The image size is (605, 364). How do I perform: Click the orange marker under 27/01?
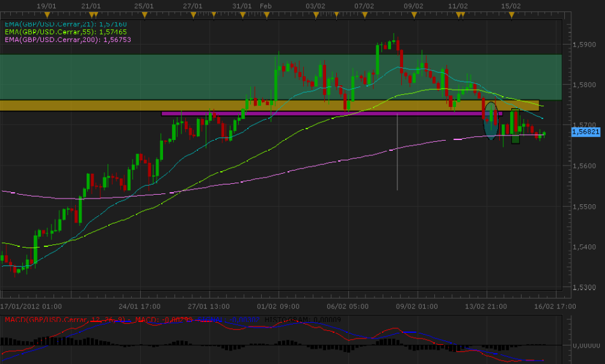(193, 13)
